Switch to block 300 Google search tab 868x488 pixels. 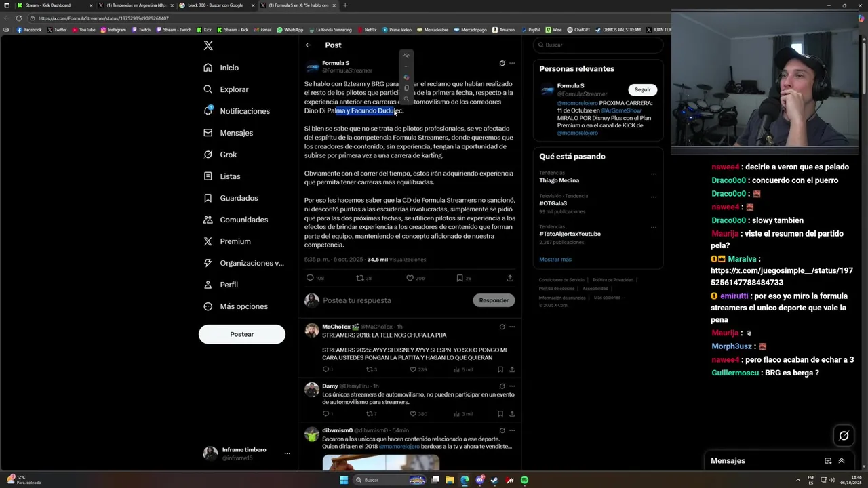tap(216, 5)
